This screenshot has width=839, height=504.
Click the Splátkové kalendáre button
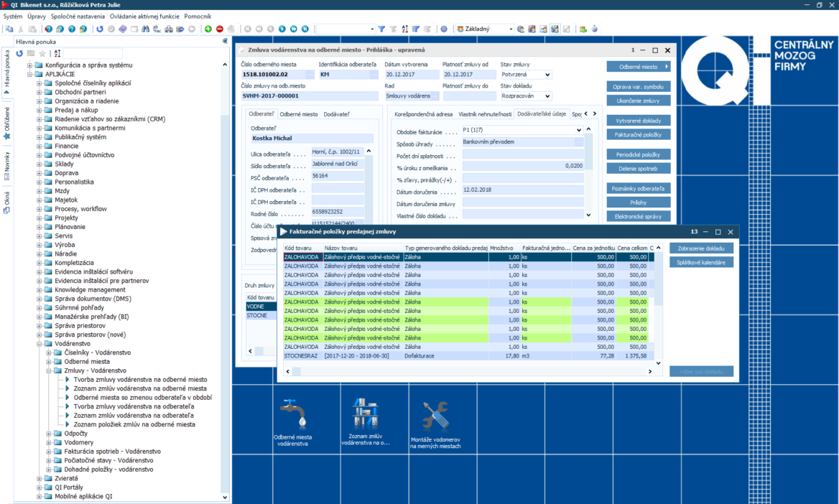tap(701, 263)
